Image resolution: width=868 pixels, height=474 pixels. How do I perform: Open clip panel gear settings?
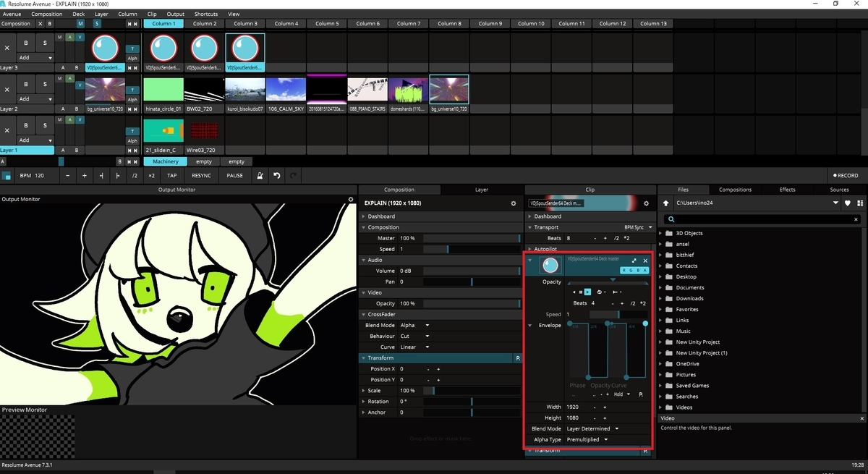click(646, 203)
